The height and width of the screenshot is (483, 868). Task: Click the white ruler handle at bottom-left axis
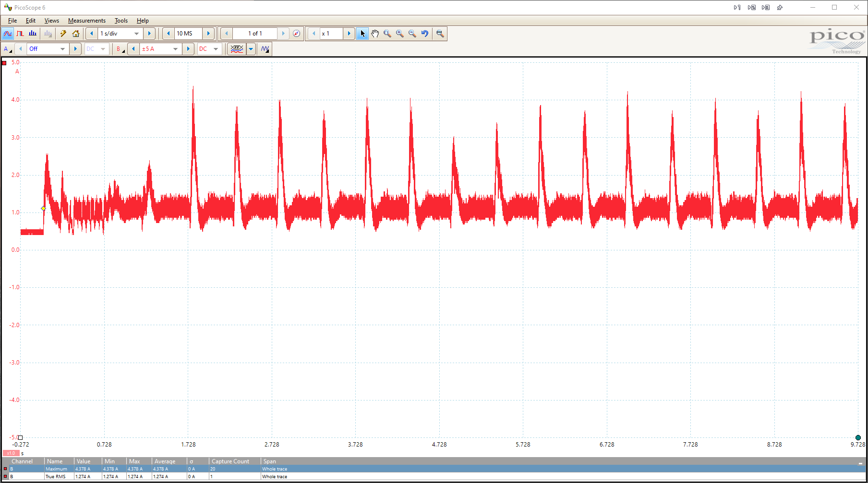coord(20,437)
